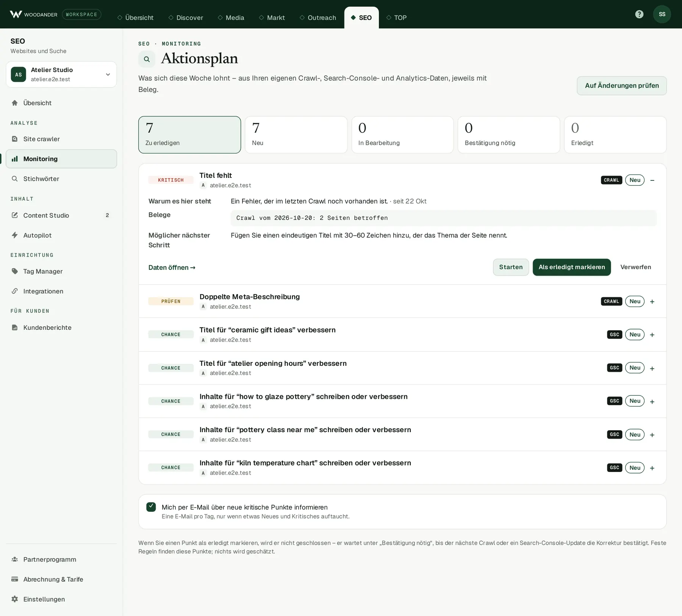Click Auf Änderungen prüfen button
Viewport: 682px width, 616px height.
pyautogui.click(x=622, y=86)
